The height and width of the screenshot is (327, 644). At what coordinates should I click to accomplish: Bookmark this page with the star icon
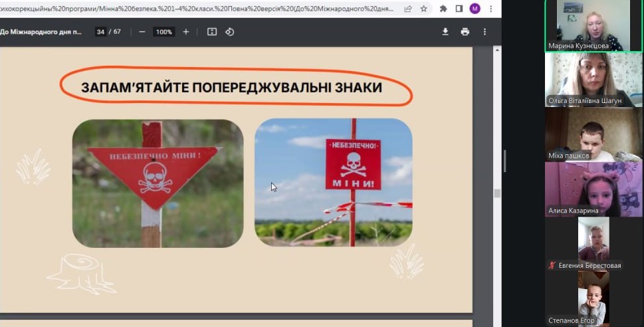[x=423, y=9]
